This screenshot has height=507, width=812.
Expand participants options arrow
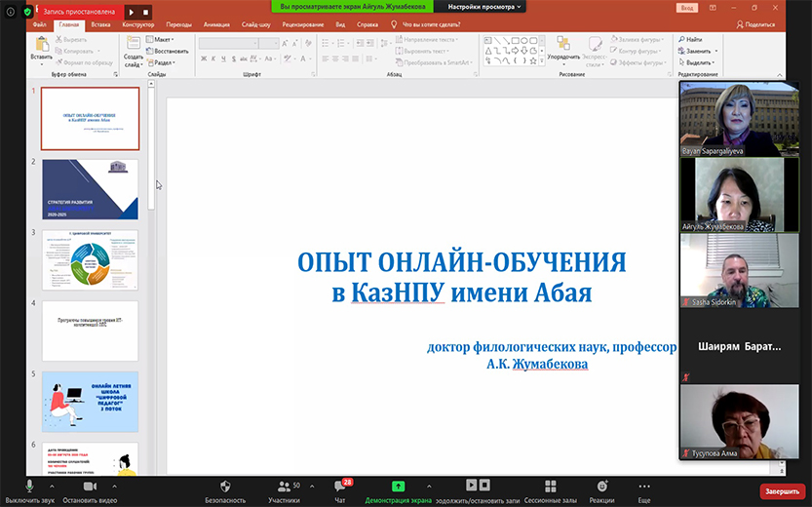pos(312,487)
